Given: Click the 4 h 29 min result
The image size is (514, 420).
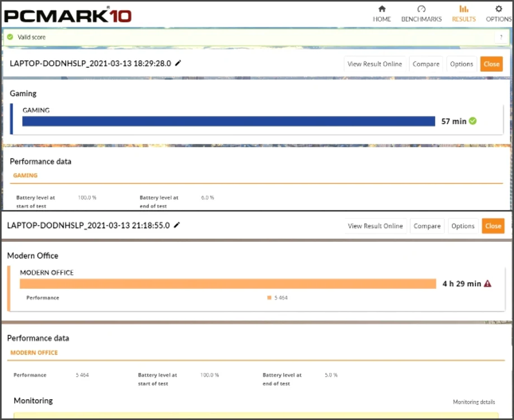Looking at the screenshot, I should pyautogui.click(x=461, y=283).
